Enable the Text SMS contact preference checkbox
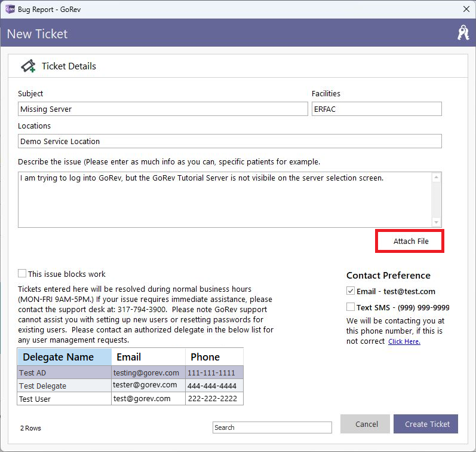This screenshot has height=452, width=476. point(351,307)
